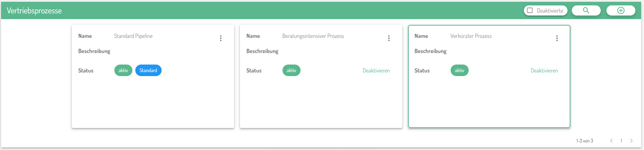Click the add new process plus icon
Viewport: 644px width, 150px height.
click(x=621, y=10)
